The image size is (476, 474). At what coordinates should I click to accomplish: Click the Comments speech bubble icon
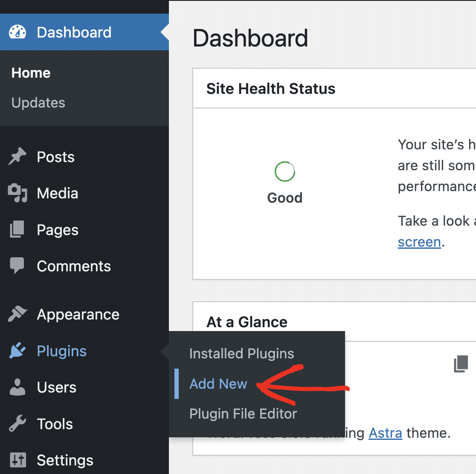[17, 266]
